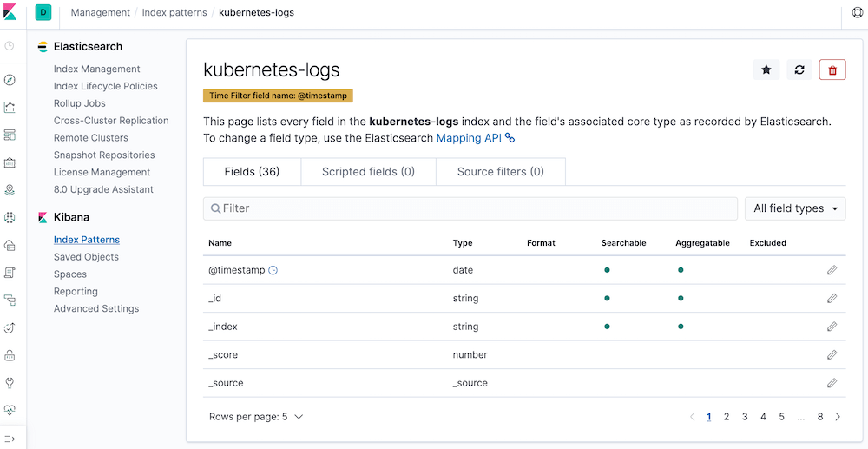
Task: Go to page 4 of fields
Action: pos(763,417)
